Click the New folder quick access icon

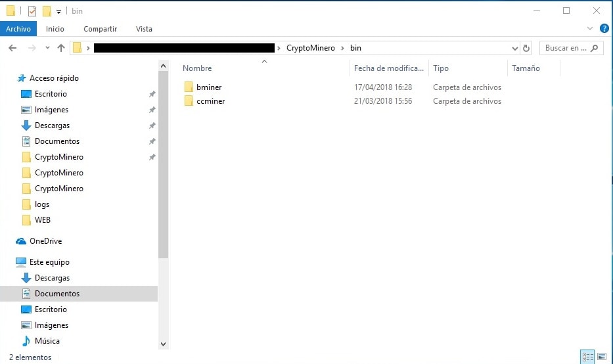click(x=47, y=11)
